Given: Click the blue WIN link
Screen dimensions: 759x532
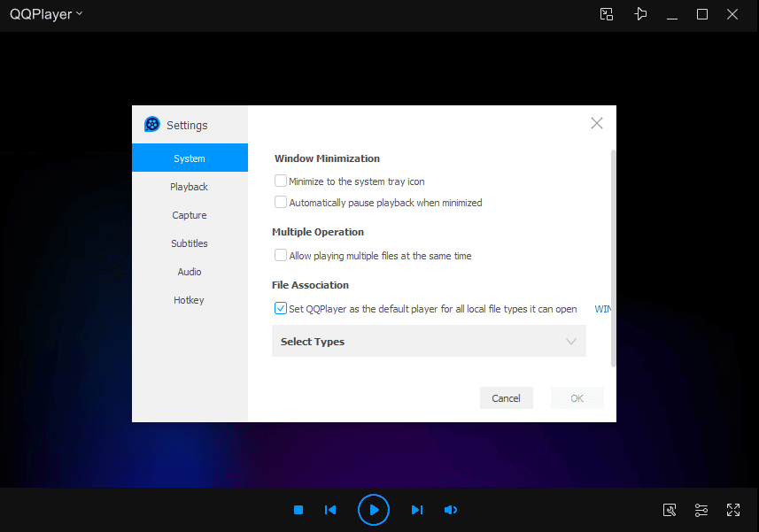Looking at the screenshot, I should tap(602, 309).
